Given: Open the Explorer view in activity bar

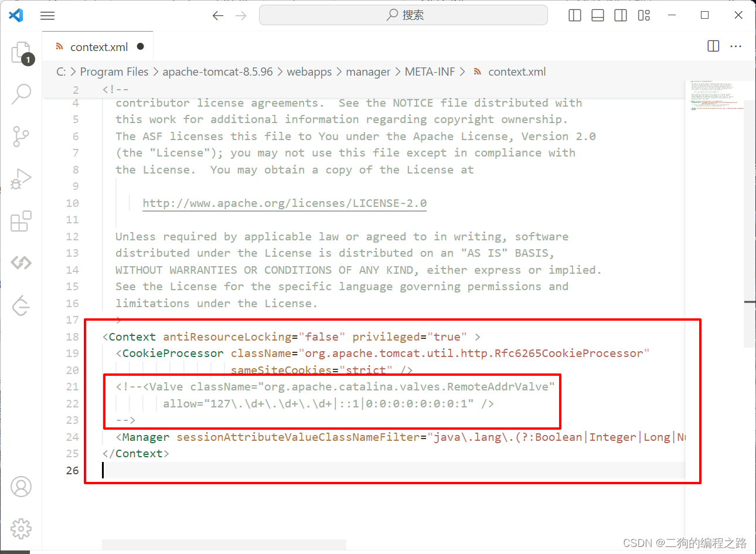Looking at the screenshot, I should 21,53.
